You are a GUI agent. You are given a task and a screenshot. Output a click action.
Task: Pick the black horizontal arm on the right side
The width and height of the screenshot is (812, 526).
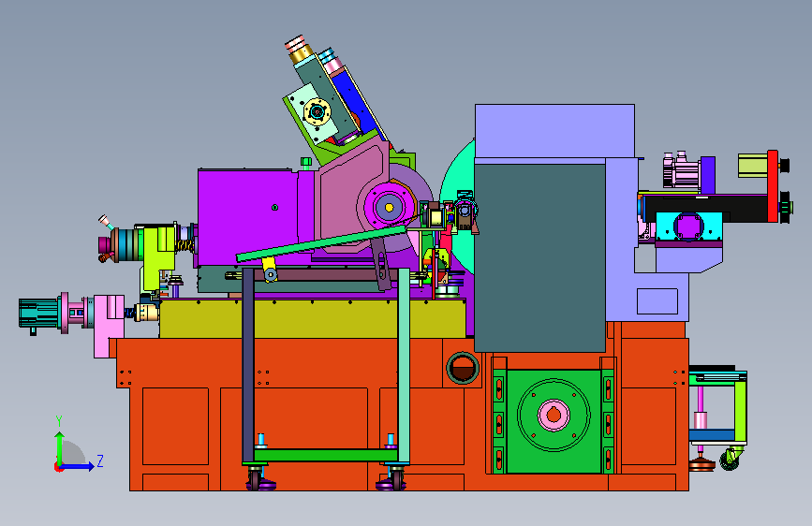click(x=707, y=207)
